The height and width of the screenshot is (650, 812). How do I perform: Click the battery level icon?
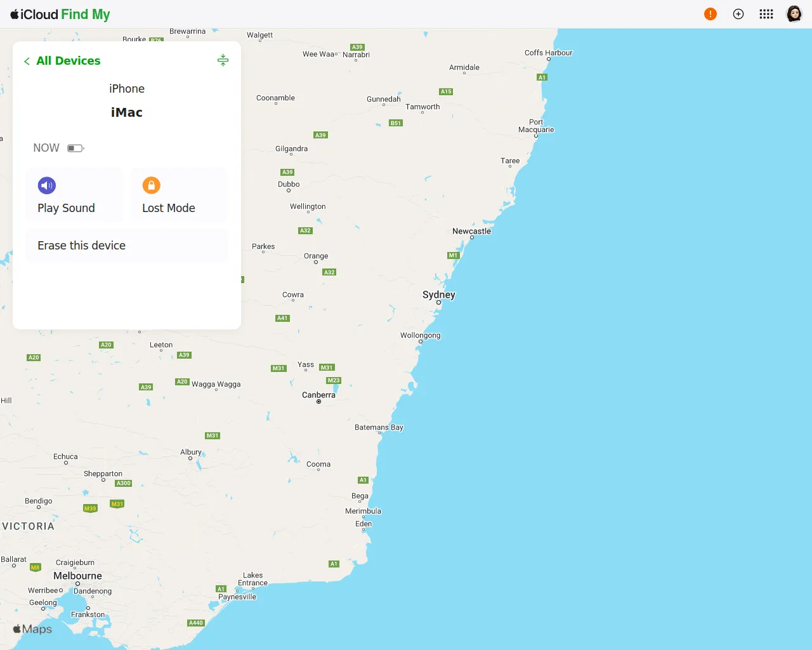pyautogui.click(x=75, y=149)
